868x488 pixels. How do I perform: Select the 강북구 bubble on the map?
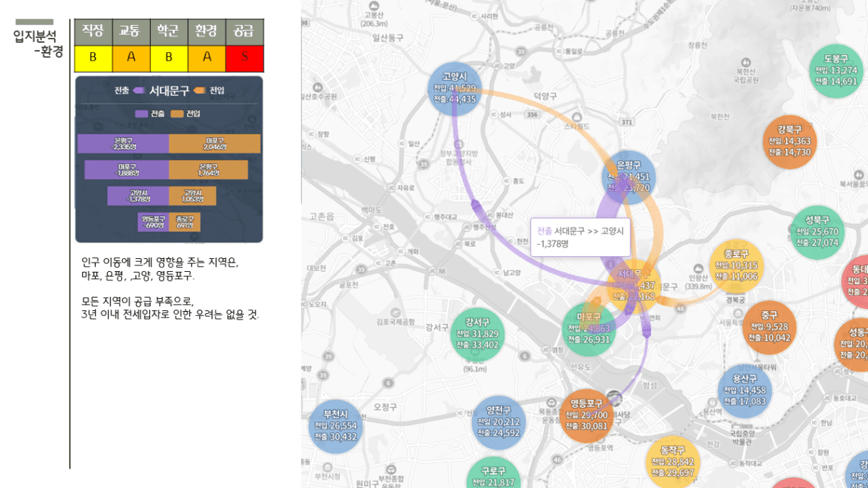[x=789, y=141]
